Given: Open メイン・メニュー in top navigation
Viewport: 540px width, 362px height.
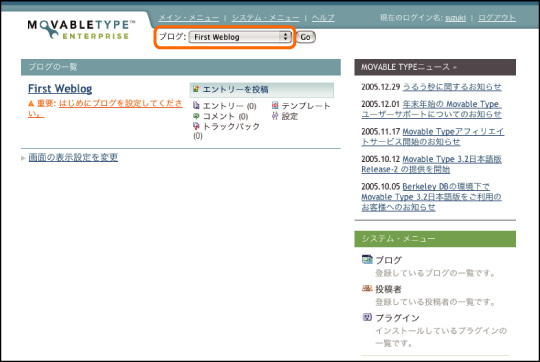Looking at the screenshot, I should coord(189,18).
